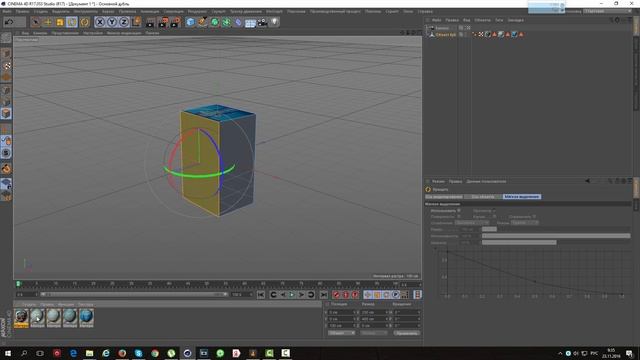Open Firefox from the taskbar
Screen dimensions: 640x360
pyautogui.click(x=122, y=353)
